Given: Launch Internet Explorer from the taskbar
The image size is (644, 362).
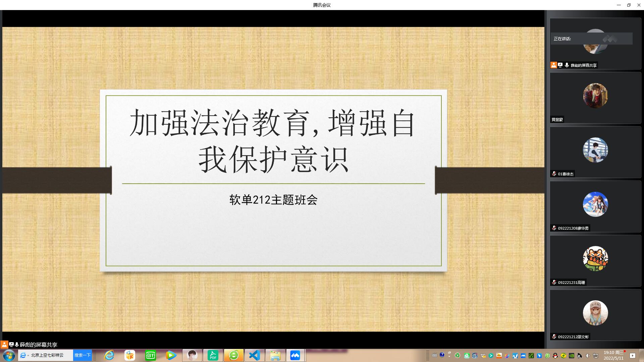Looking at the screenshot, I should (109, 355).
